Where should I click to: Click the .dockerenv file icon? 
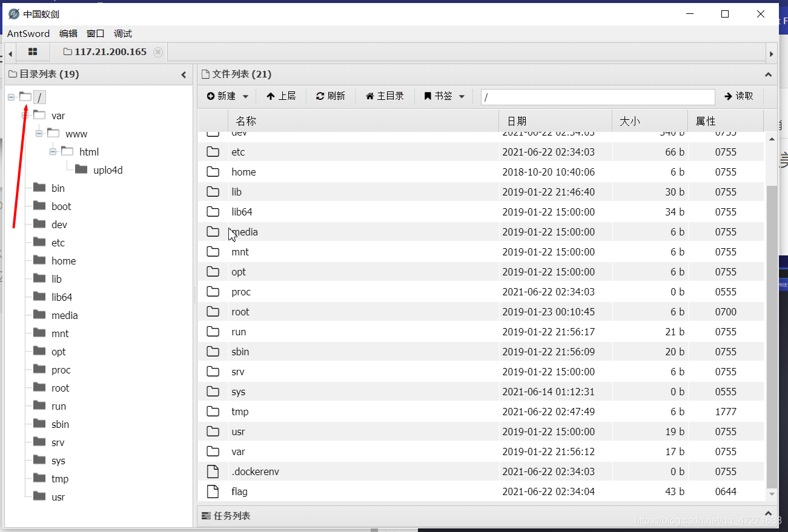[x=213, y=471]
